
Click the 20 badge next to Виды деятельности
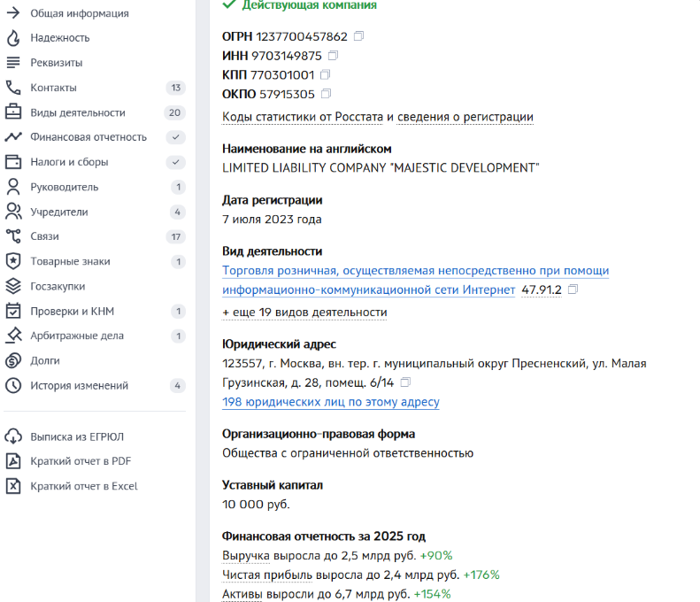(174, 112)
